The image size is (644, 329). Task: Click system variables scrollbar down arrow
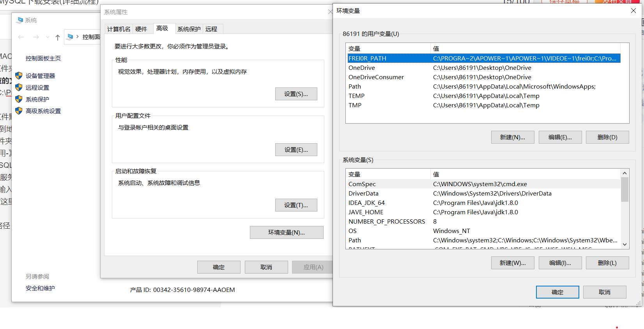click(x=625, y=245)
